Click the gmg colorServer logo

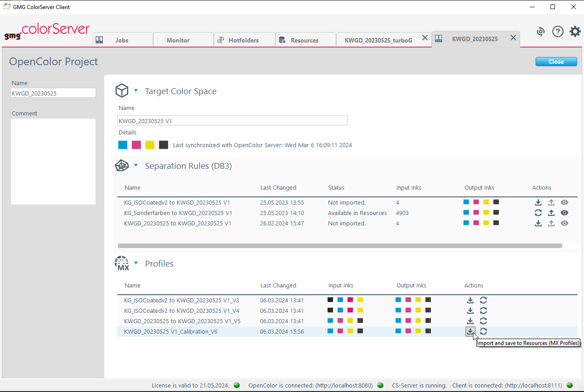pos(47,32)
